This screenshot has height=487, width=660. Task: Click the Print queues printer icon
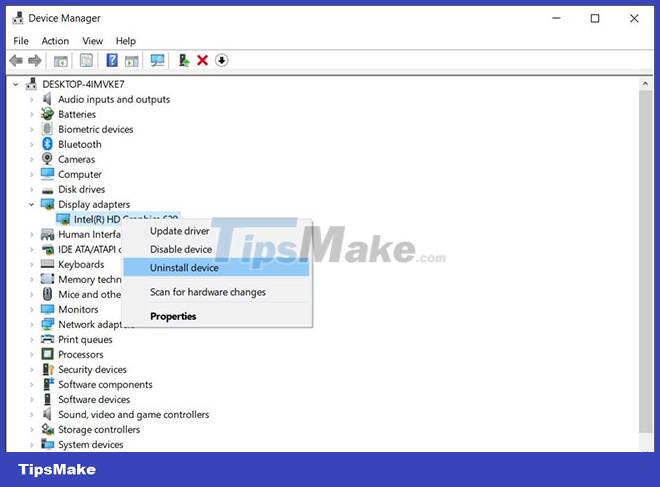click(47, 339)
